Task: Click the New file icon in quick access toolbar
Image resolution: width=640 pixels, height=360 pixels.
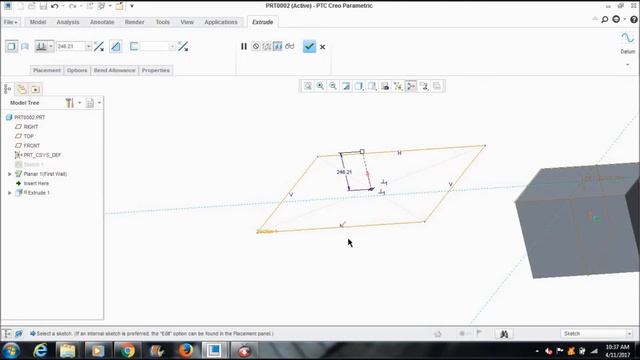Action: coord(20,6)
